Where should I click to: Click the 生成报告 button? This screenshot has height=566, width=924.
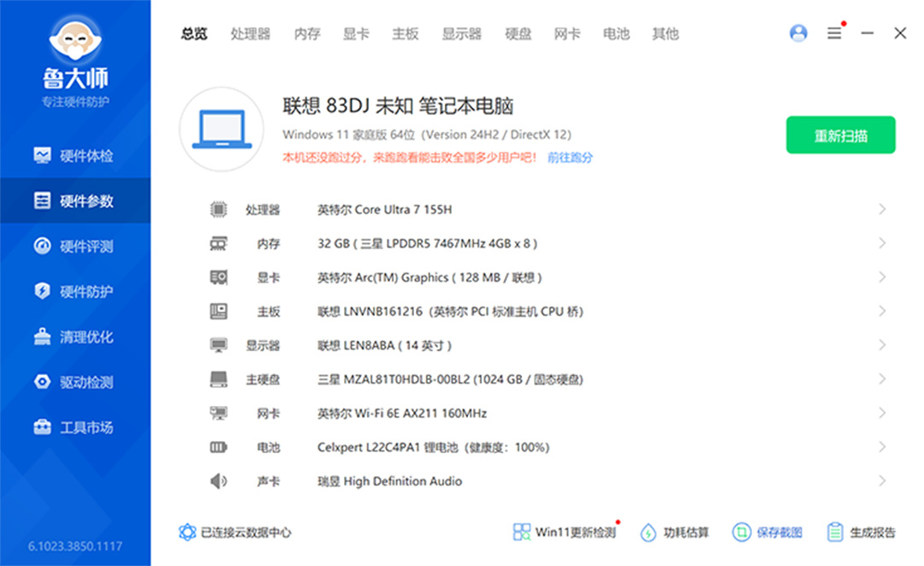tap(862, 533)
